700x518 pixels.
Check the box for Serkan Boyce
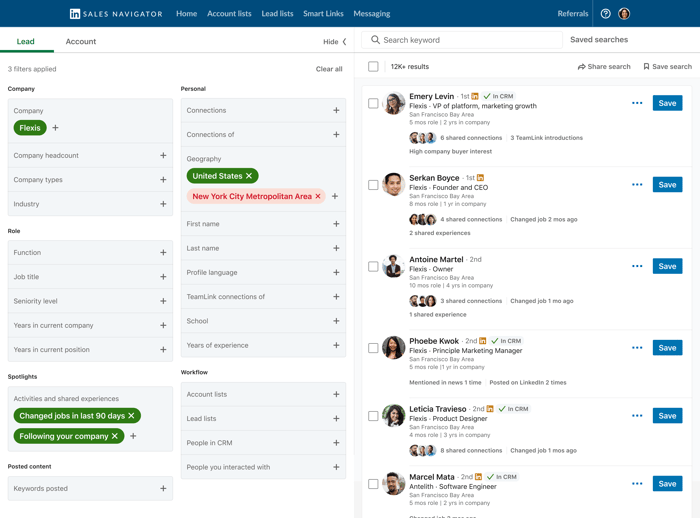(x=373, y=185)
